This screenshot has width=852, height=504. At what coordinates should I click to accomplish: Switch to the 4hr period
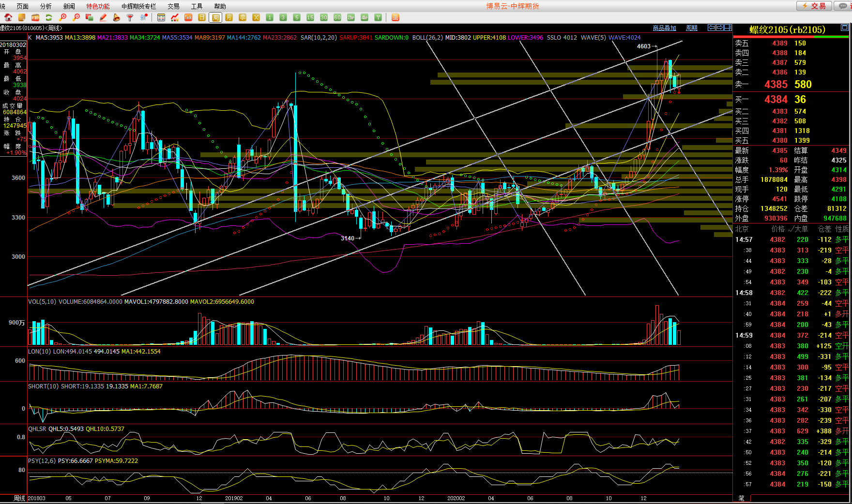point(365,17)
